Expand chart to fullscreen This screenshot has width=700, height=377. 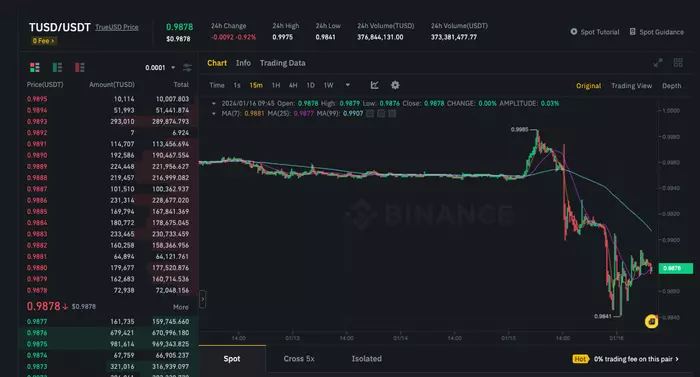pyautogui.click(x=658, y=63)
